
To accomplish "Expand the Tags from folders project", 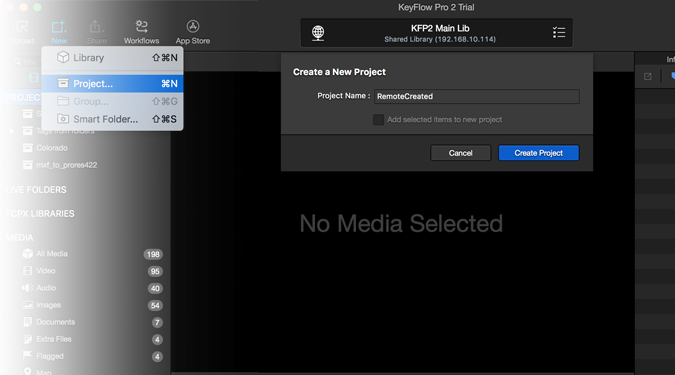I will (x=12, y=131).
